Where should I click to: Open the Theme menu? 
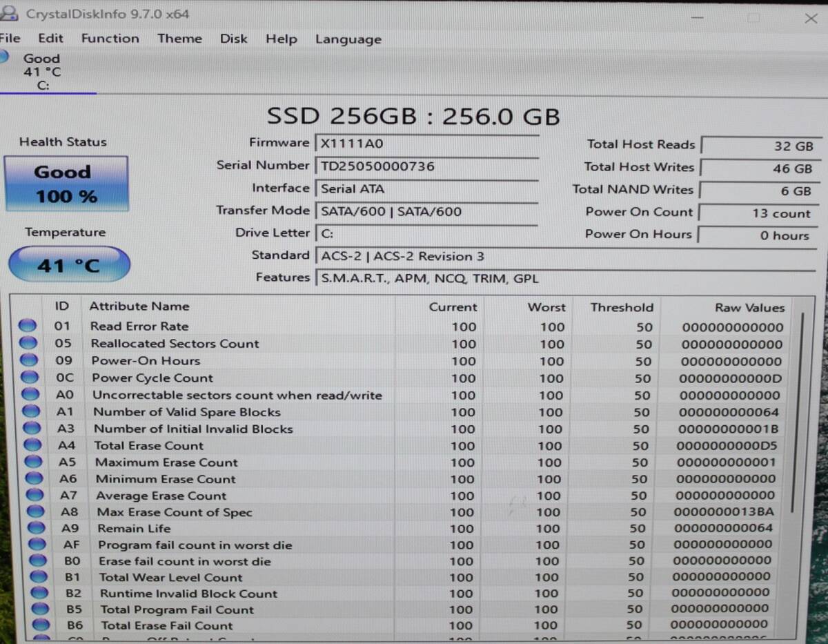179,38
